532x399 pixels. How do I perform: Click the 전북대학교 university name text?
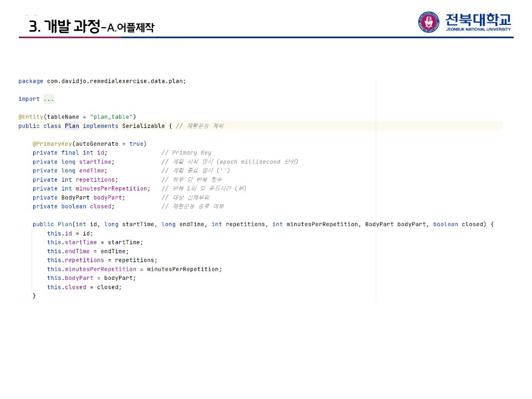[x=478, y=19]
